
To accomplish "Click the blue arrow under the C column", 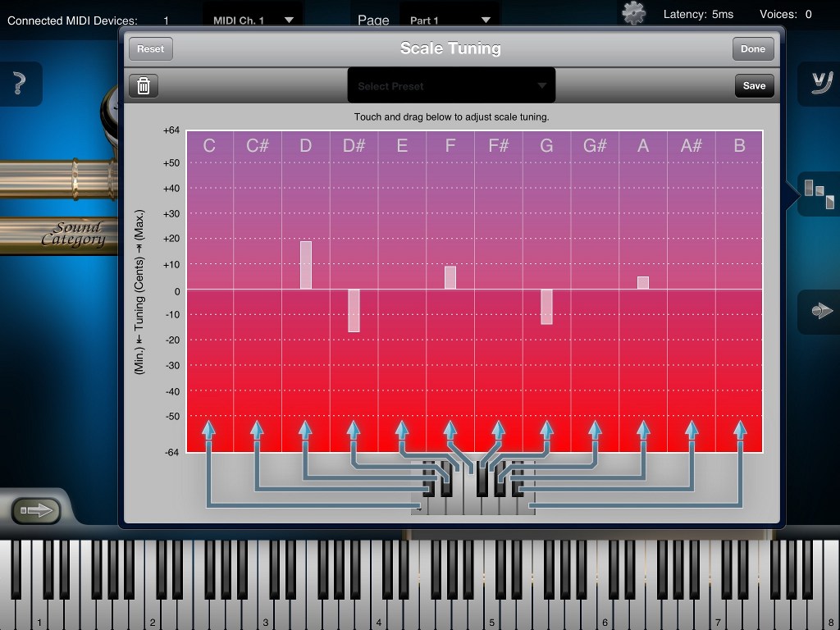I will point(208,429).
